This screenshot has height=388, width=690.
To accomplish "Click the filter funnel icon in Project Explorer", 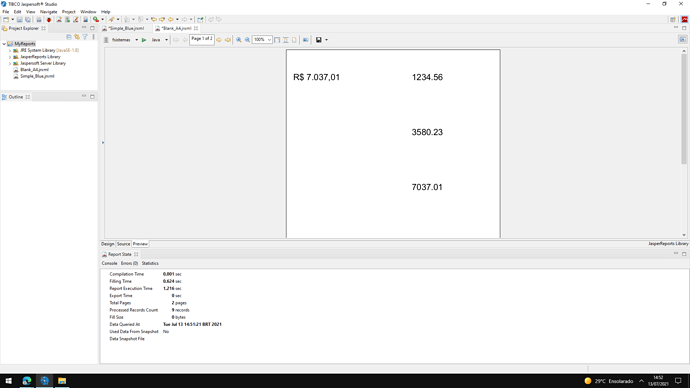I will [85, 37].
